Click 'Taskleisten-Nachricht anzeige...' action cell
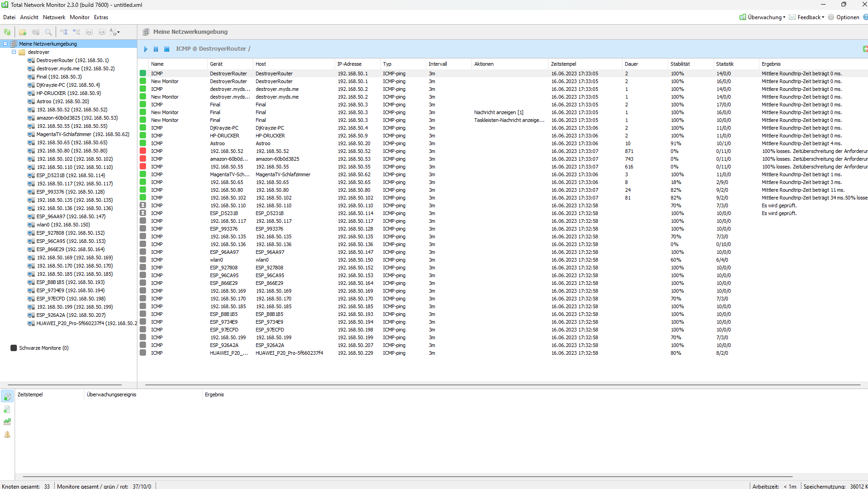The height and width of the screenshot is (489, 868). pos(509,120)
